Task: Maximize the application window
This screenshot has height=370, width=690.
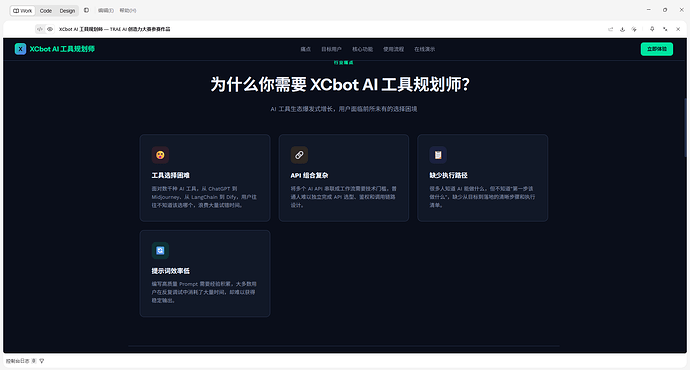Action: (665, 10)
